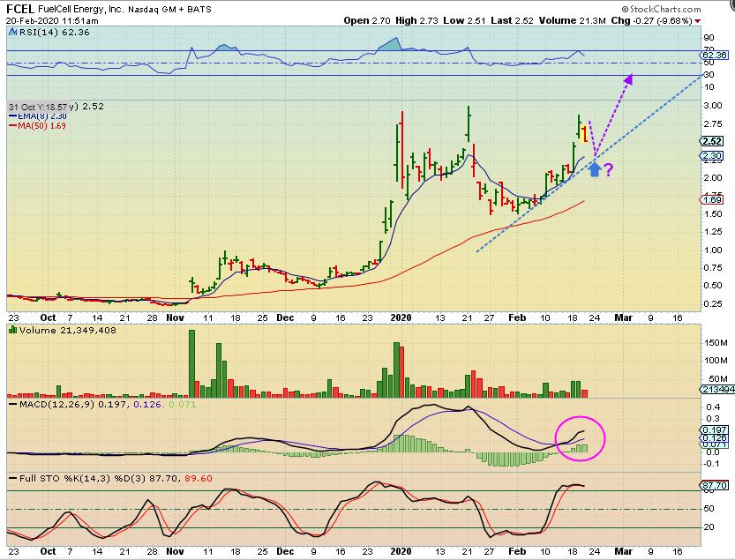This screenshot has height=560, width=735.
Task: Click the yellow highlighted latest price bar
Action: click(584, 134)
